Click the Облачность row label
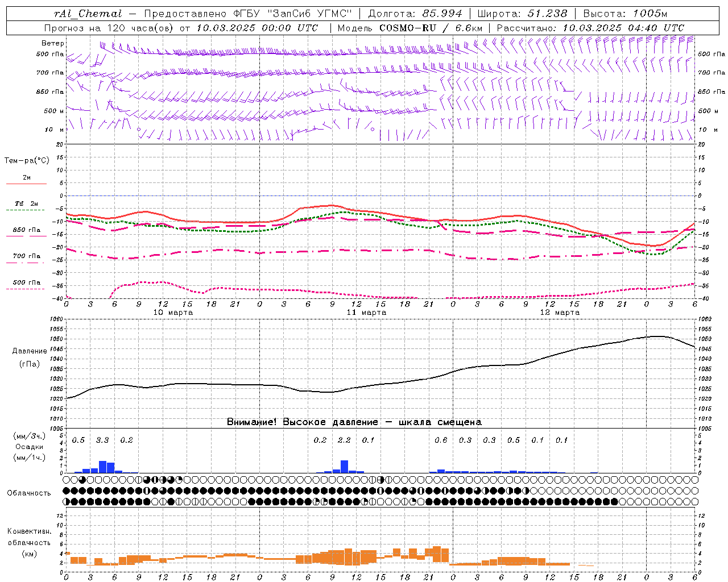This screenshot has width=728, height=582. pyautogui.click(x=29, y=493)
